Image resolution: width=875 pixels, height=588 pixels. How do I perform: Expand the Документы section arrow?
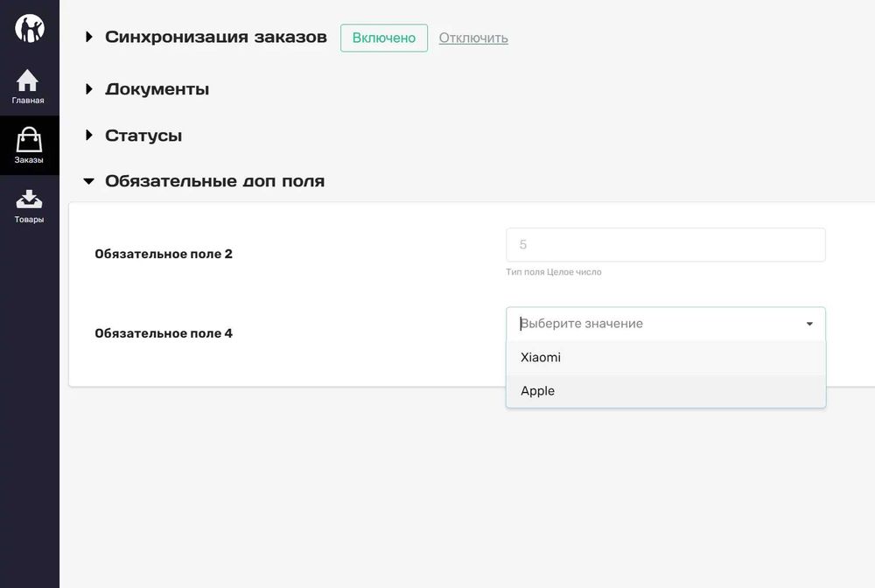point(88,89)
